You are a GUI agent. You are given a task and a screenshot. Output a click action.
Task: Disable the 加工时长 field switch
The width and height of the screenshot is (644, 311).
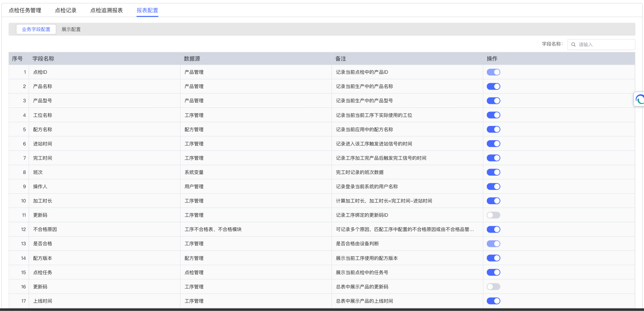tap(493, 201)
